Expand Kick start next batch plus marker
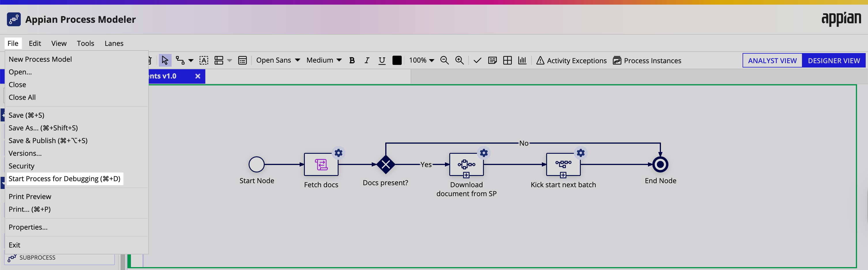The height and width of the screenshot is (270, 868). coord(563,175)
